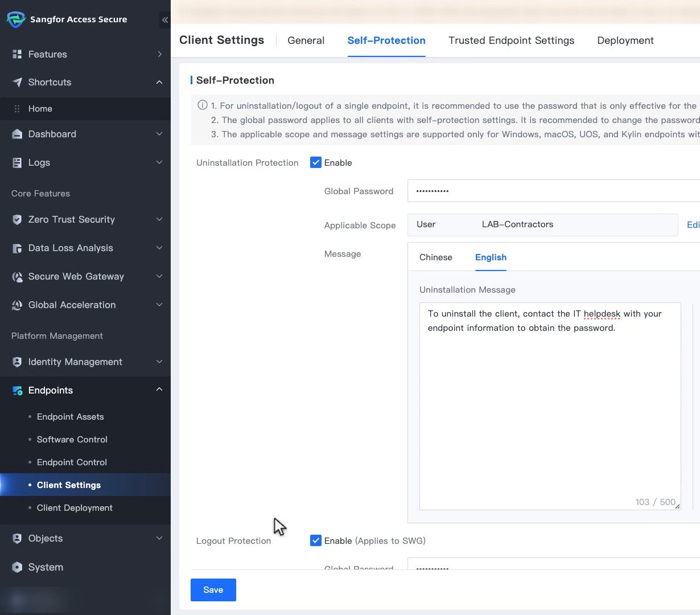Click the Sangfor Access Secure logo
Screen dimensions: 700x615
(16, 19)
